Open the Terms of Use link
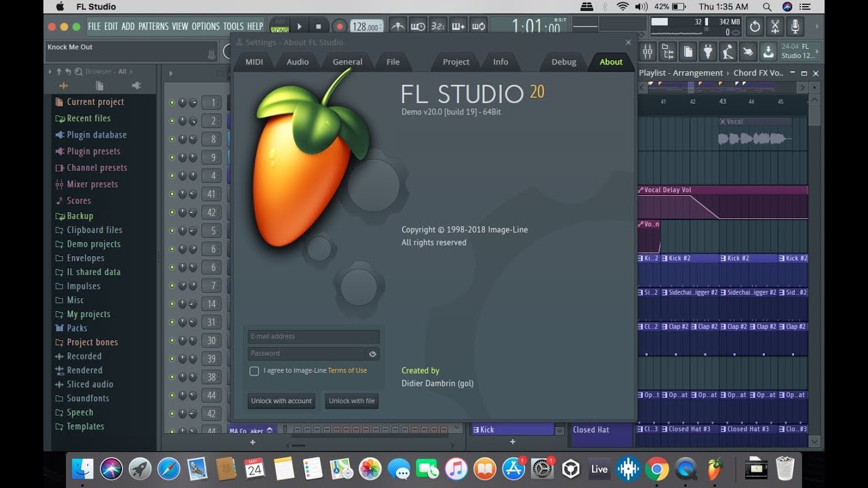This screenshot has width=868, height=488. tap(347, 371)
